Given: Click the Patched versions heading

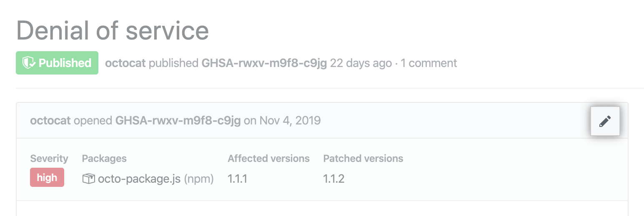Looking at the screenshot, I should pyautogui.click(x=363, y=159).
